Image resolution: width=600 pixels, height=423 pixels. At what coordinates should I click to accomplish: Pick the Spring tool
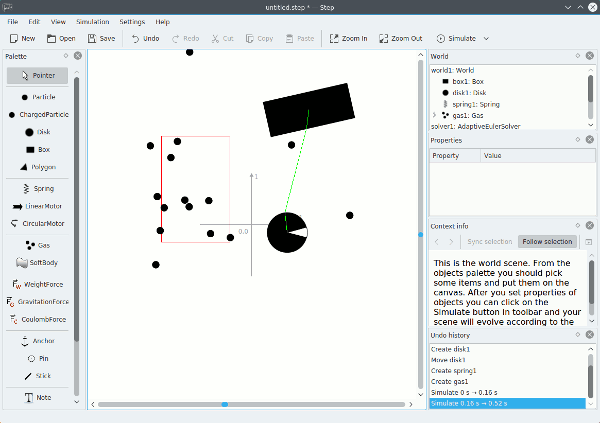click(x=37, y=188)
